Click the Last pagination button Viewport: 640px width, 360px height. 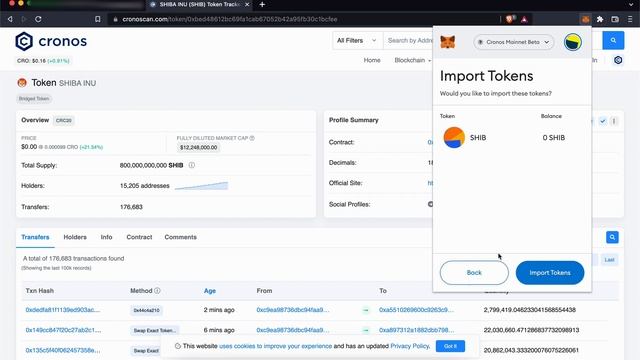609,260
